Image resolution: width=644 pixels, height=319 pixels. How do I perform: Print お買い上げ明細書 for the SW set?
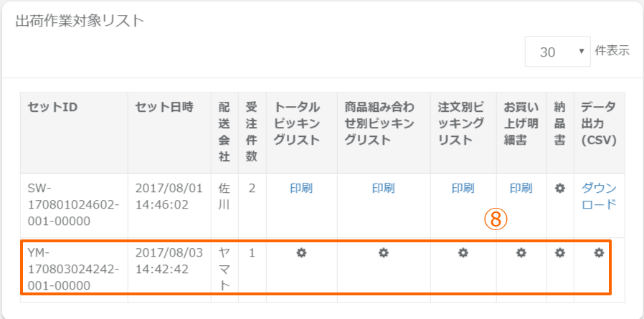[x=521, y=189]
